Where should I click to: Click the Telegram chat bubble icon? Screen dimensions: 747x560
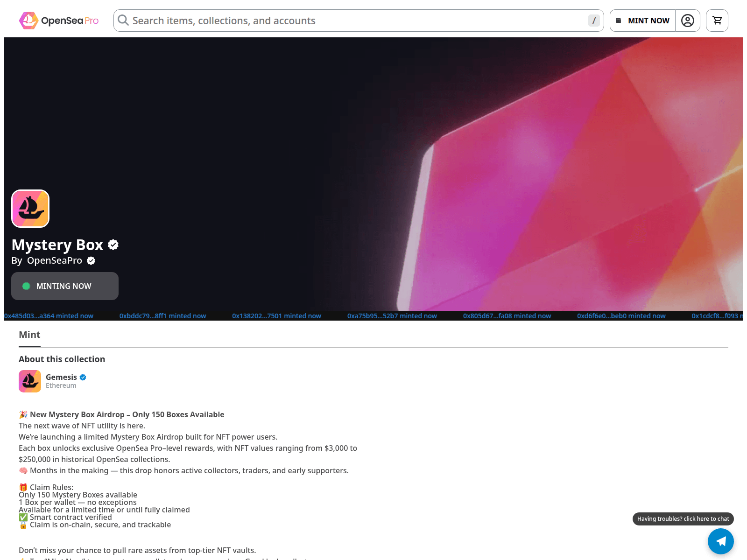720,541
